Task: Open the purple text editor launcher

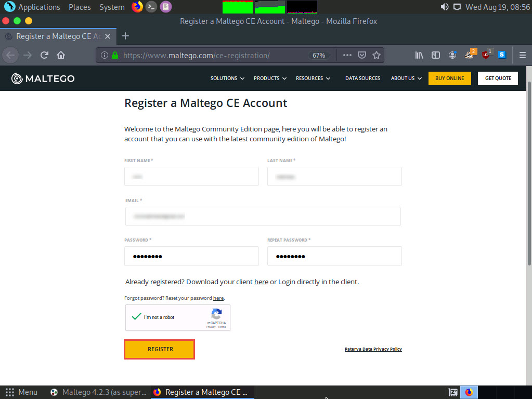Action: [165, 7]
